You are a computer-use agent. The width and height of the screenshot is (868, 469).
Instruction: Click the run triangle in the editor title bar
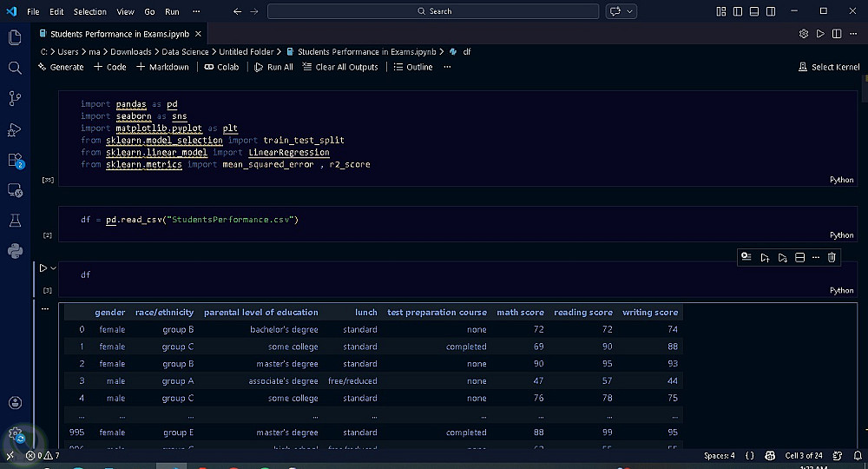pos(820,34)
